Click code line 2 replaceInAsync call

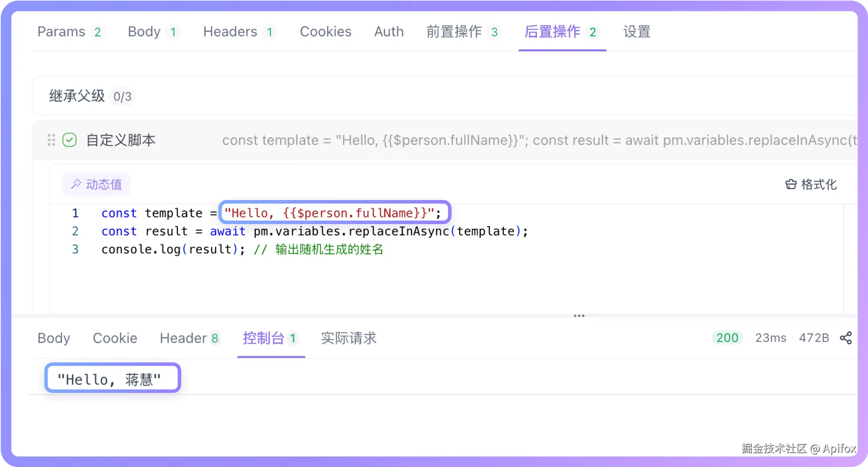390,231
